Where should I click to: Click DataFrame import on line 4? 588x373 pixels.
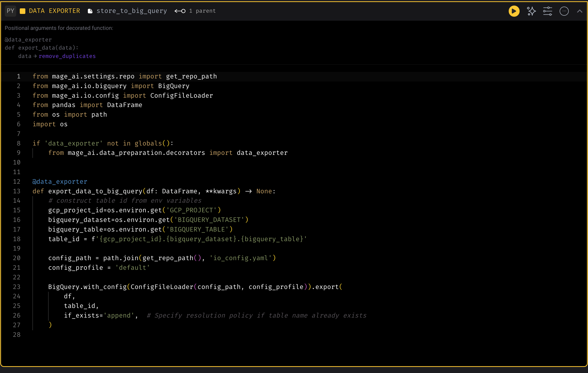[125, 105]
